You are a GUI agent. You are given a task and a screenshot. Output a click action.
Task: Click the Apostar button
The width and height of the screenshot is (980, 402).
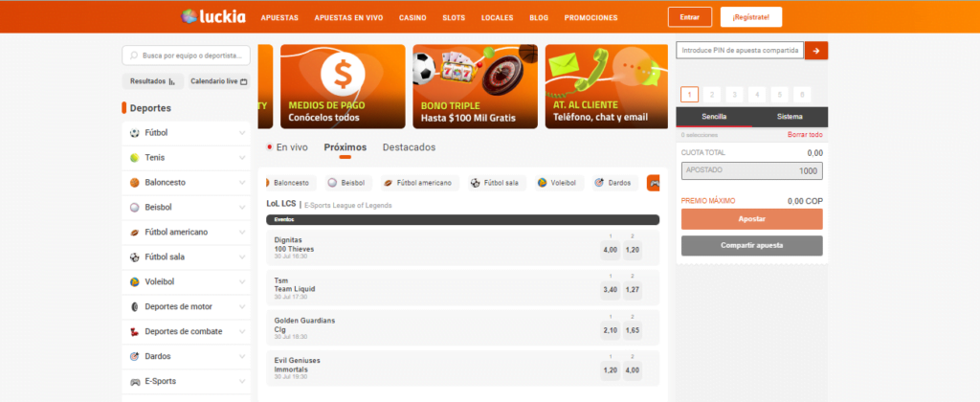[752, 219]
